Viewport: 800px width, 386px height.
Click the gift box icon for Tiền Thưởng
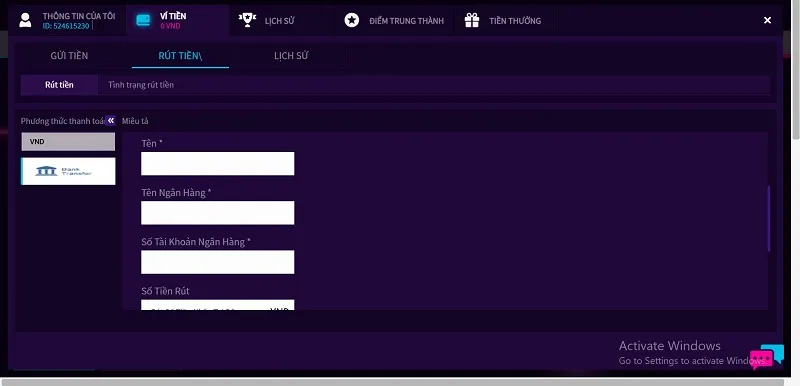pos(472,20)
